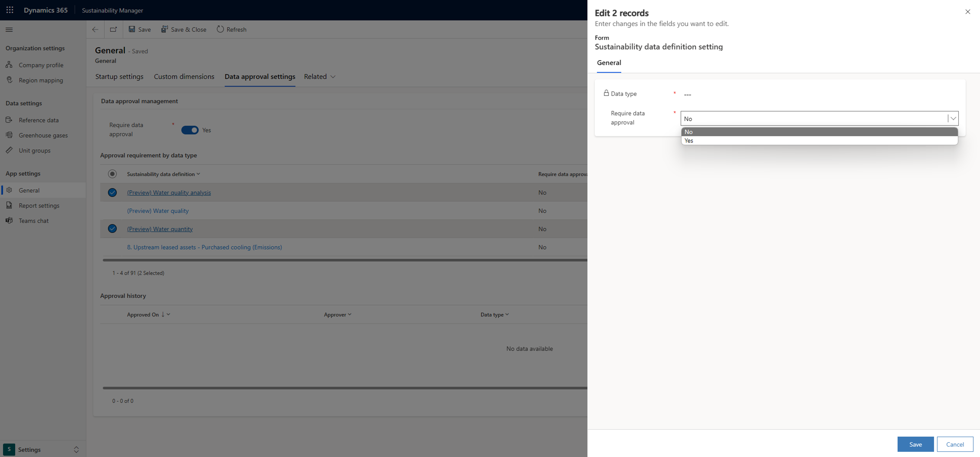Deselect the Water quantity row checkmark
The height and width of the screenshot is (457, 980).
click(x=112, y=229)
